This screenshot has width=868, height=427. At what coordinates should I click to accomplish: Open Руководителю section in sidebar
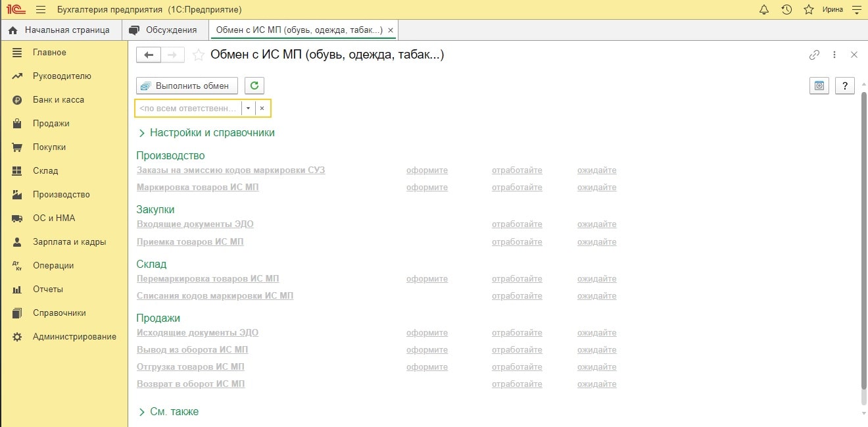[62, 76]
